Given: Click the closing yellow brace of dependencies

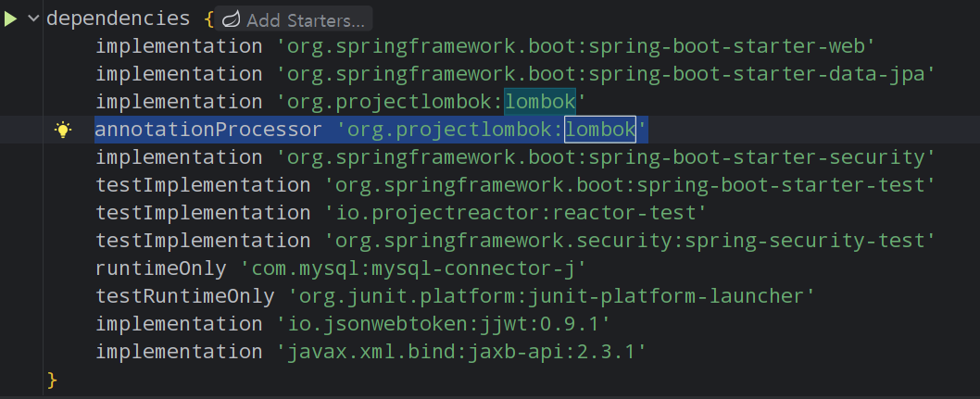Looking at the screenshot, I should 52,379.
